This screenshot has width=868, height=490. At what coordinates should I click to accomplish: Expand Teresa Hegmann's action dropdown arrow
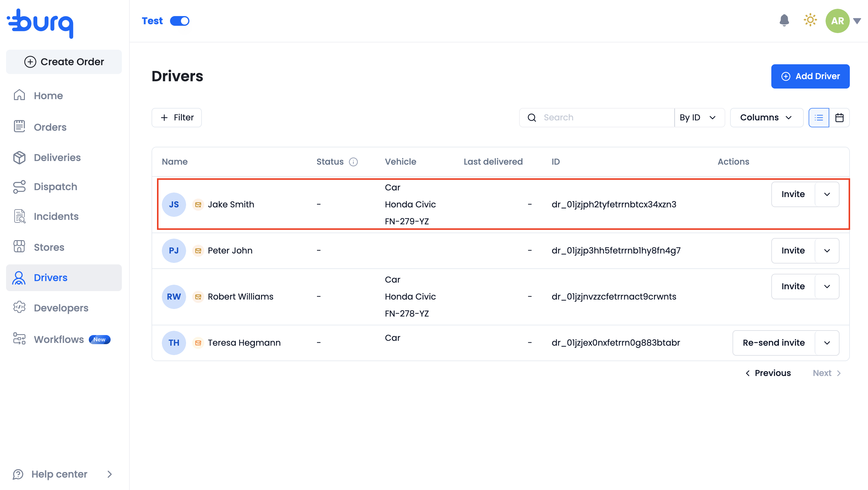[827, 343]
